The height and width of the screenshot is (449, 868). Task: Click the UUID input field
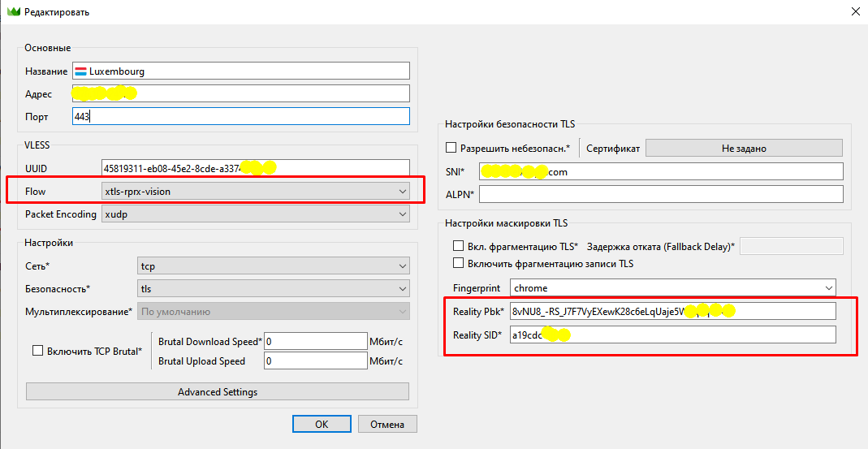coord(255,168)
